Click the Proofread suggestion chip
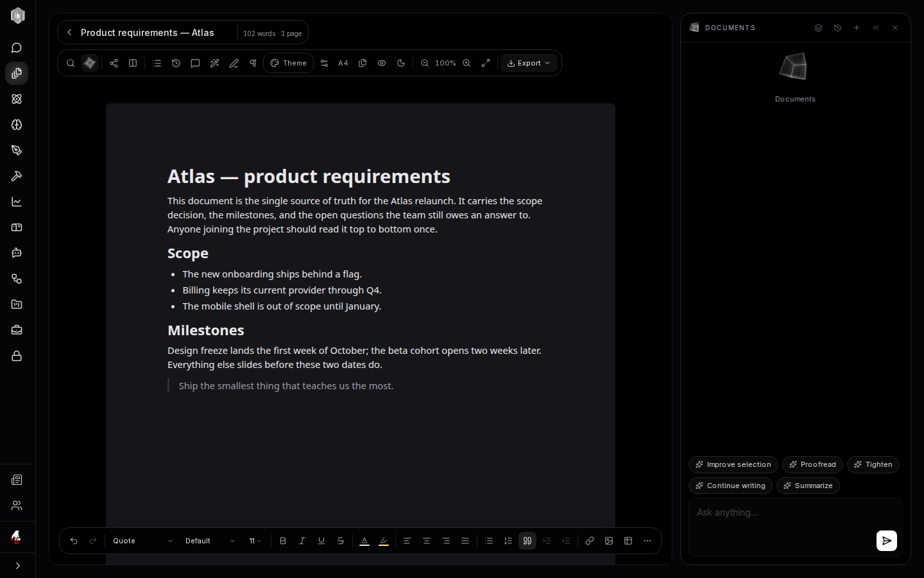Viewport: 924px width, 578px height. pyautogui.click(x=812, y=464)
